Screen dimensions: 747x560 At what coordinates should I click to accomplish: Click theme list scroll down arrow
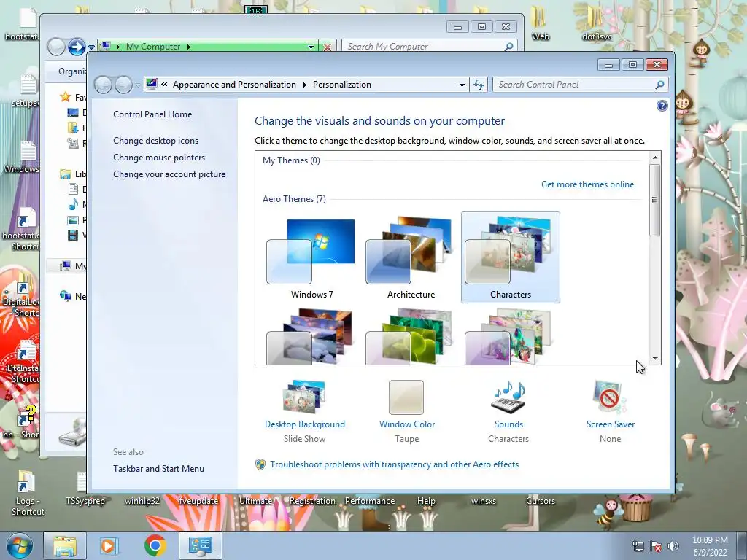tap(654, 358)
